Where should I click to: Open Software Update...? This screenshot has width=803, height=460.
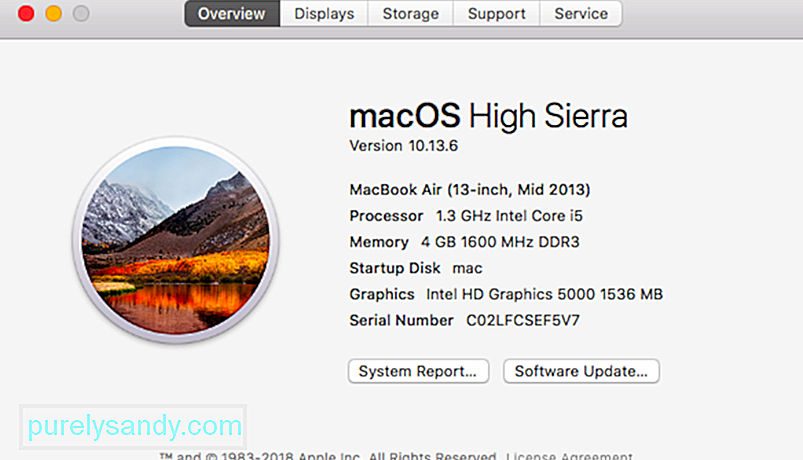581,371
